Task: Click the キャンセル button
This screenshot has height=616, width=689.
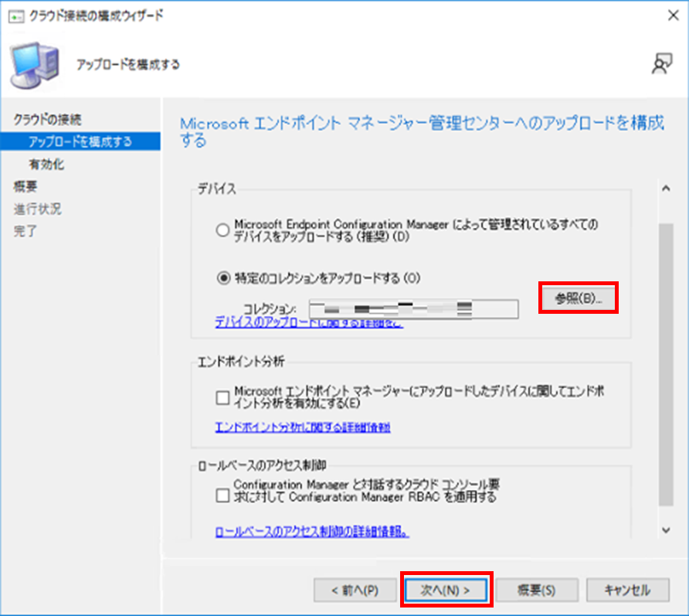Action: pos(627,590)
